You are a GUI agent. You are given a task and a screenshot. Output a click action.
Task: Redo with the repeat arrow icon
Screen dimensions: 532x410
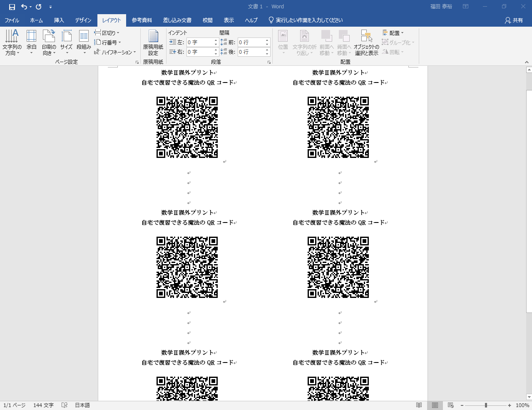(39, 7)
